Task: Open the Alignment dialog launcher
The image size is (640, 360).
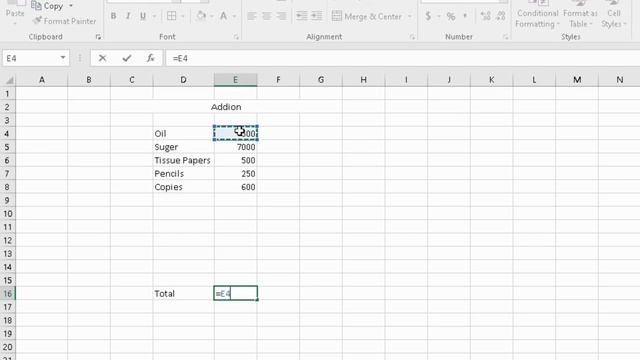Action: coord(412,37)
